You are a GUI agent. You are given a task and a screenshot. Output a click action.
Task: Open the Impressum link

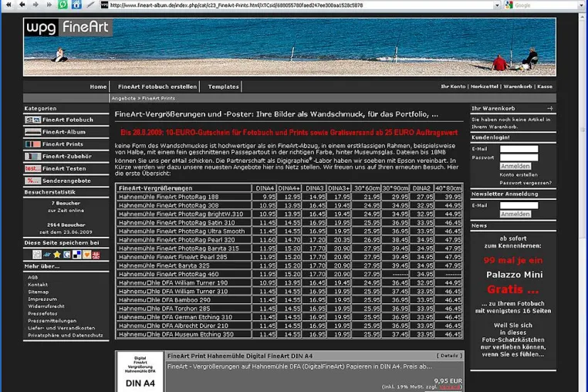click(42, 299)
